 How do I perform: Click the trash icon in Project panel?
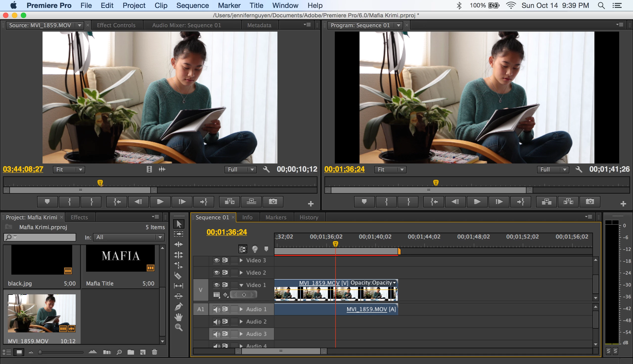click(x=155, y=352)
